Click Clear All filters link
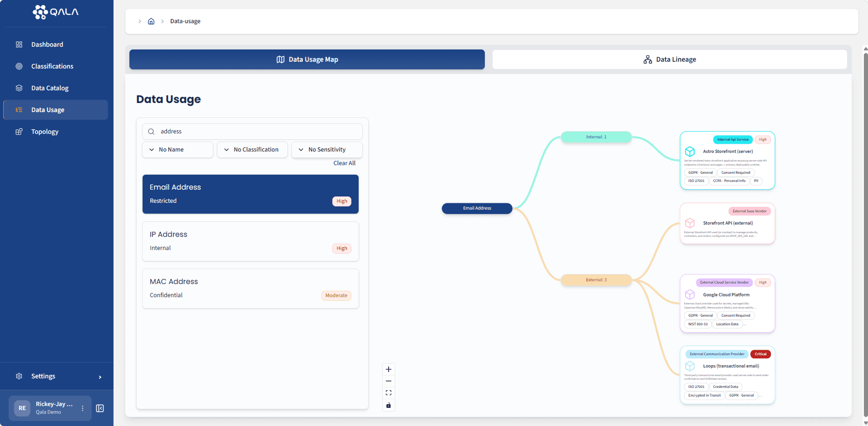The height and width of the screenshot is (426, 868). [344, 163]
